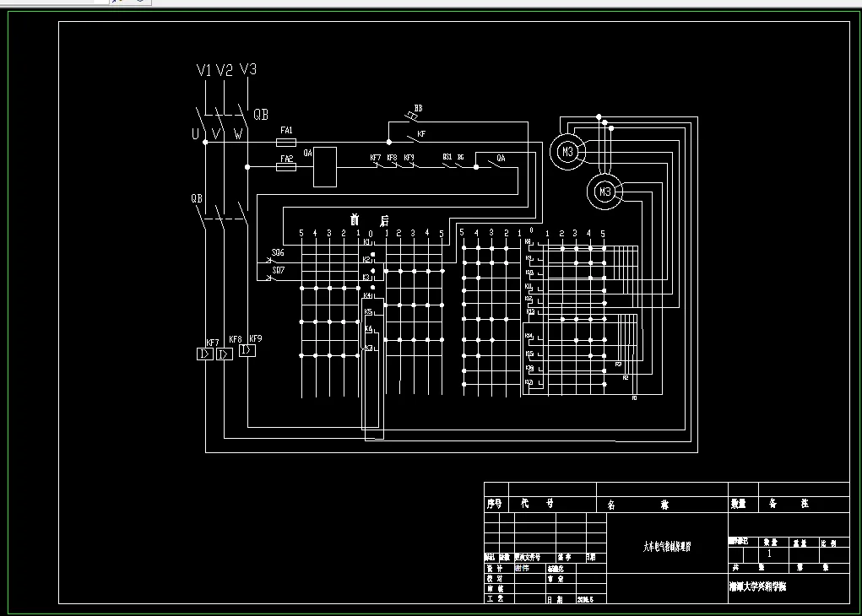862x616 pixels.
Task: Pick the K6 contact label
Action: tap(369, 329)
